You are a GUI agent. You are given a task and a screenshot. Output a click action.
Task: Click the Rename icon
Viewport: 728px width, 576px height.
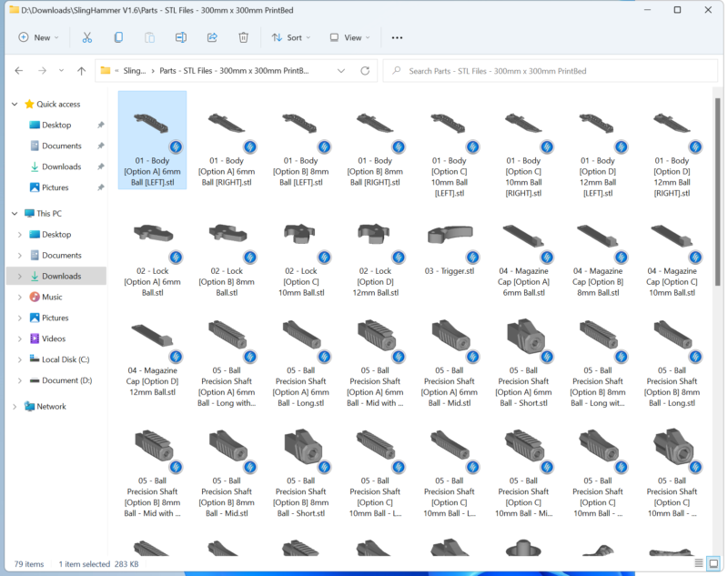(180, 37)
